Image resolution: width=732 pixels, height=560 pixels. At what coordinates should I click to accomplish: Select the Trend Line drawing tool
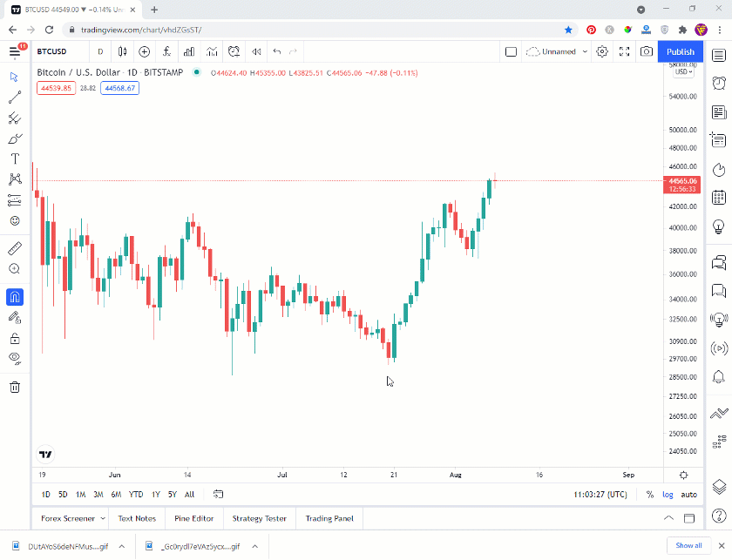click(x=15, y=97)
